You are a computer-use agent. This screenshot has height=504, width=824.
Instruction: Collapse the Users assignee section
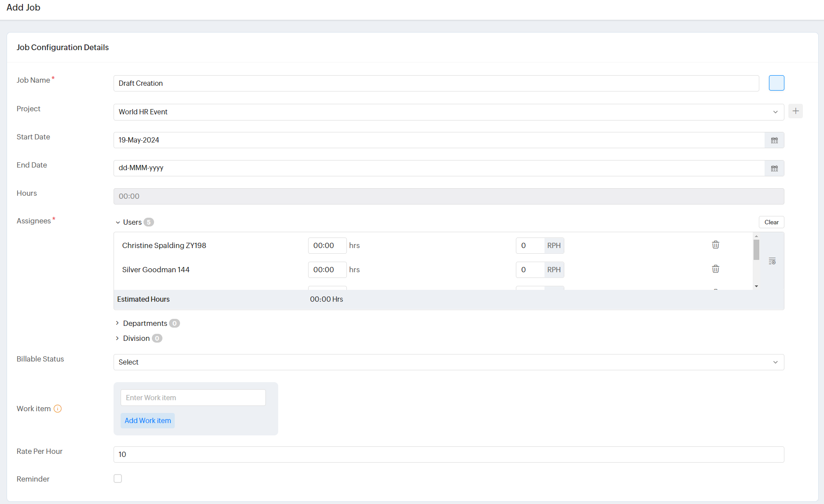(118, 223)
